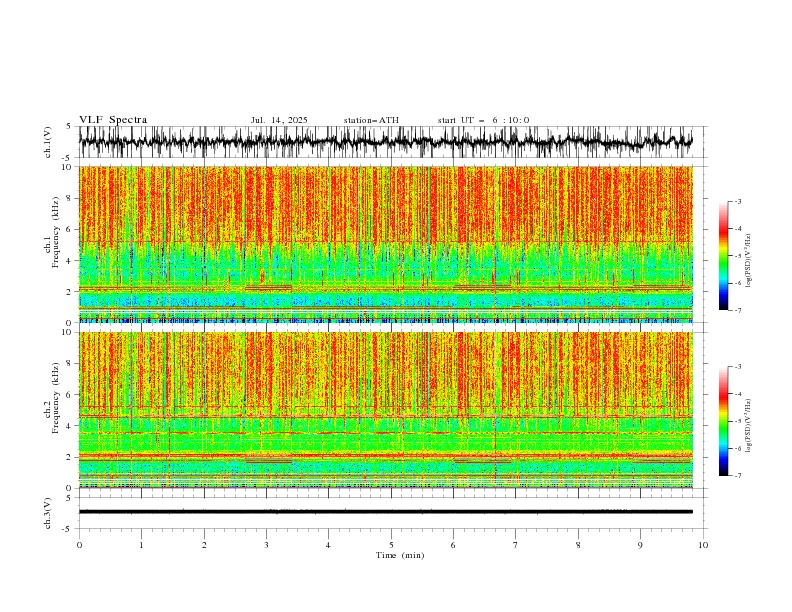This screenshot has height=612, width=792.
Task: Click the ch.3 flat voltage trace
Action: click(385, 512)
